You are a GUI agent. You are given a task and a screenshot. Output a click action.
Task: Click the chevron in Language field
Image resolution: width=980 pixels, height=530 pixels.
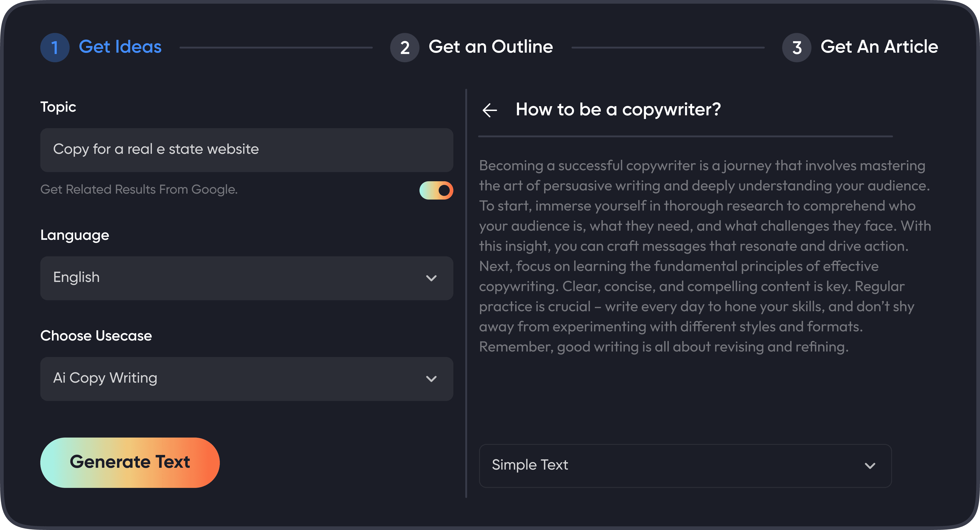pyautogui.click(x=431, y=278)
